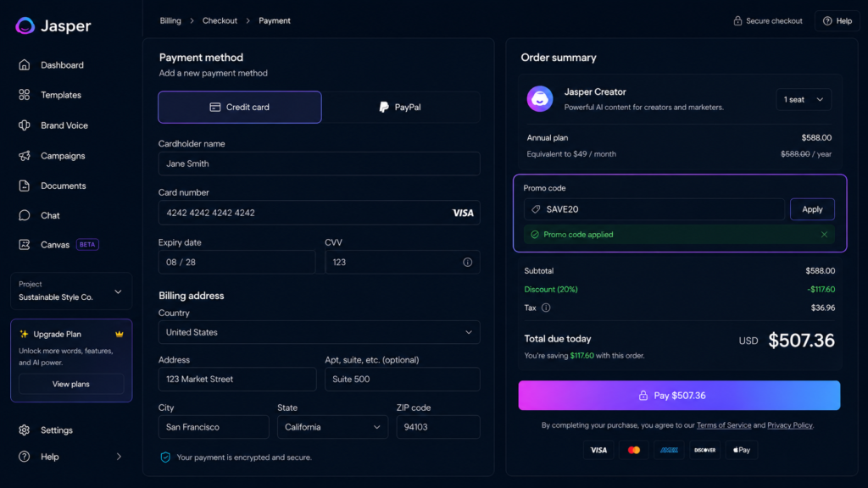Open Campaigns in sidebar
Viewport: 868px width, 488px height.
63,156
